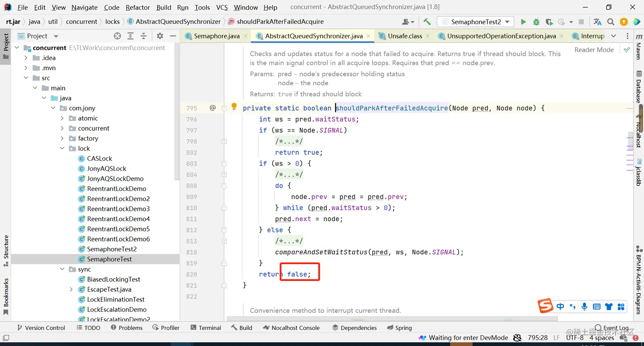Open the SemaphoneTest2 run configuration dropdown

(475, 22)
